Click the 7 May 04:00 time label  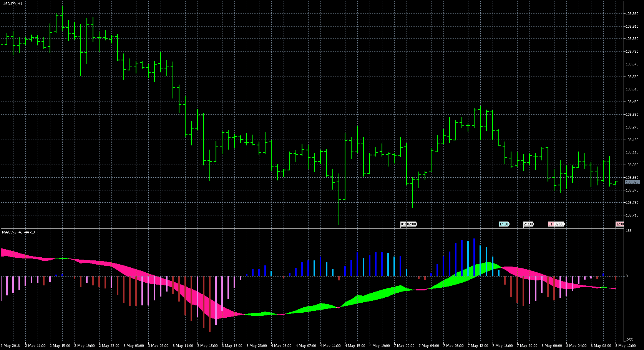pyautogui.click(x=429, y=346)
